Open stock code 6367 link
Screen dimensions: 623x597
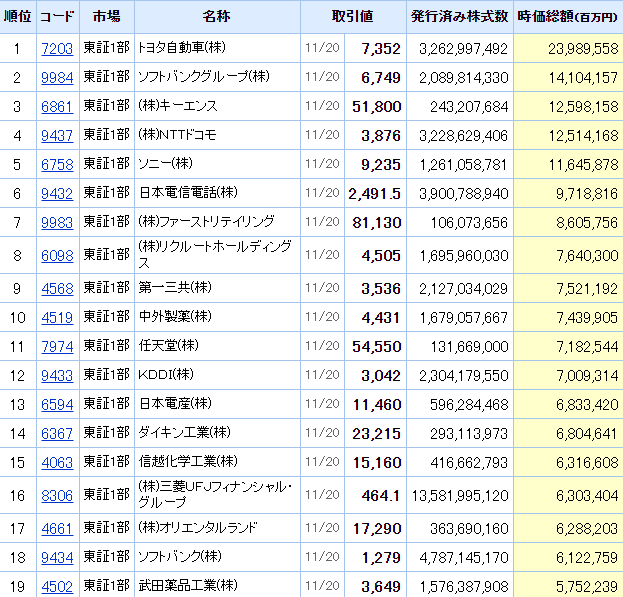pos(57,433)
